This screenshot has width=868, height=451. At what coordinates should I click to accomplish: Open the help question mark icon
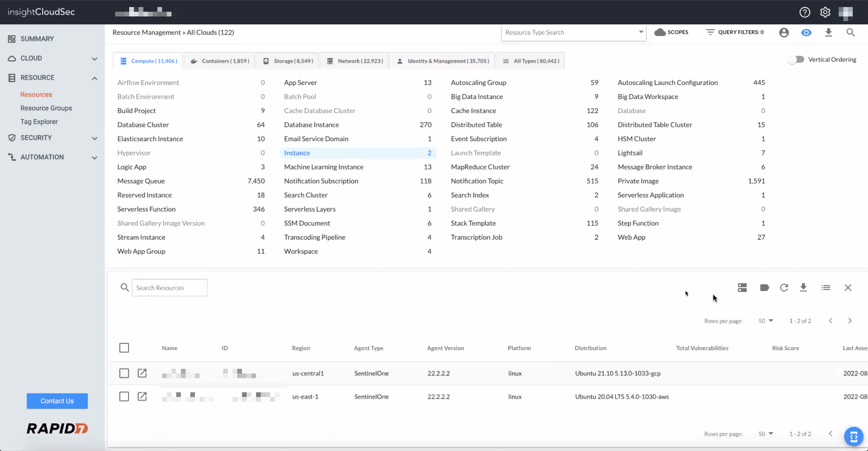(x=805, y=13)
